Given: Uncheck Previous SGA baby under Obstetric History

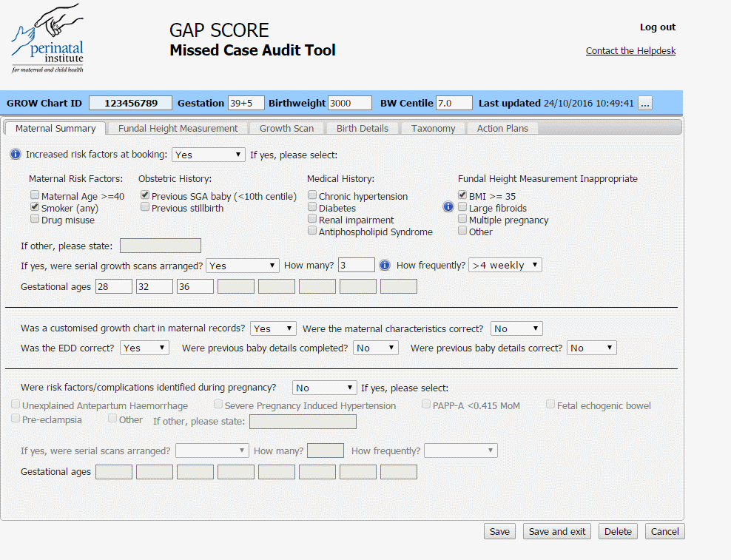Looking at the screenshot, I should coord(145,195).
